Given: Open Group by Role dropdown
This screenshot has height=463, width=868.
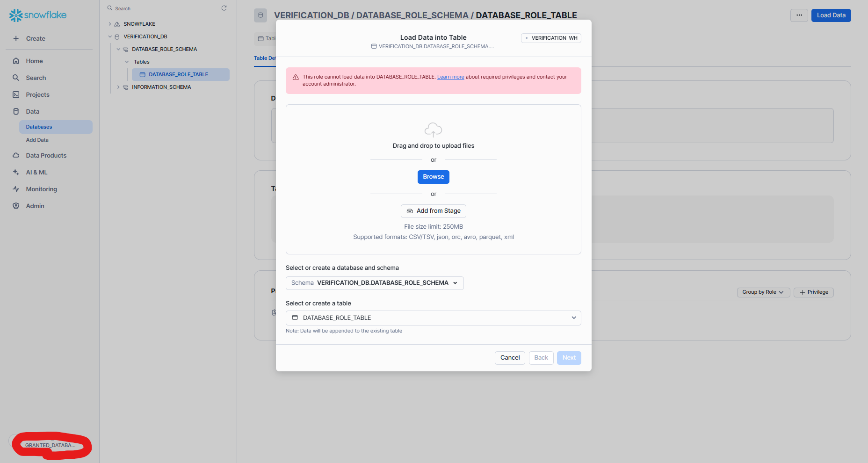Looking at the screenshot, I should (x=763, y=292).
